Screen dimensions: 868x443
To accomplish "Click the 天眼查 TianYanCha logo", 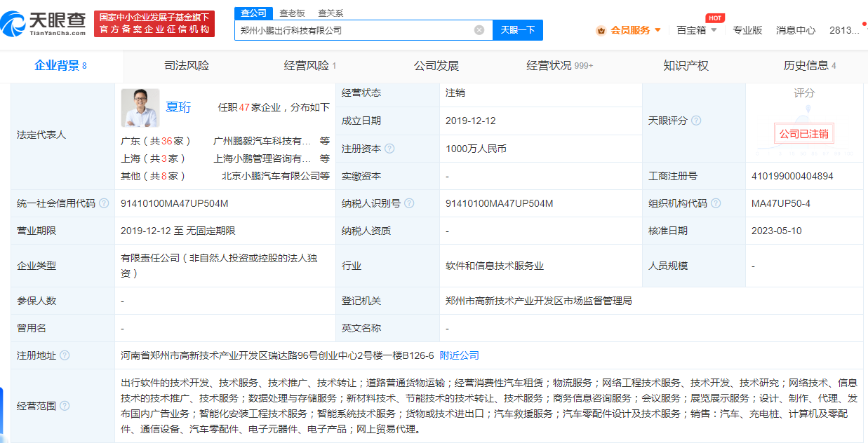I will point(44,24).
